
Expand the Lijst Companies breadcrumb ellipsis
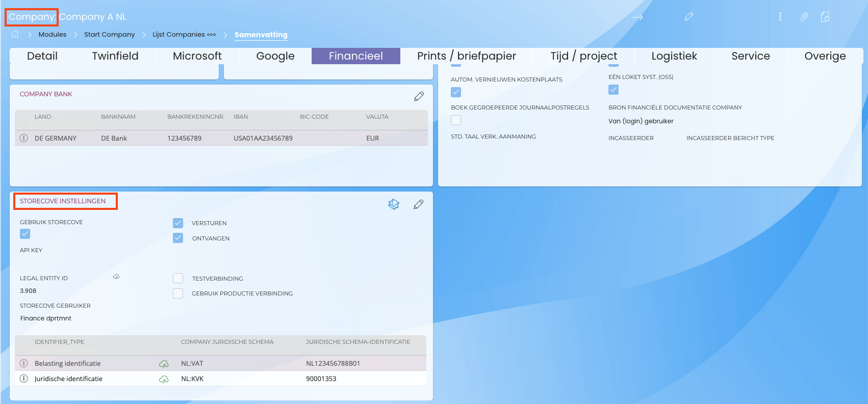(212, 35)
